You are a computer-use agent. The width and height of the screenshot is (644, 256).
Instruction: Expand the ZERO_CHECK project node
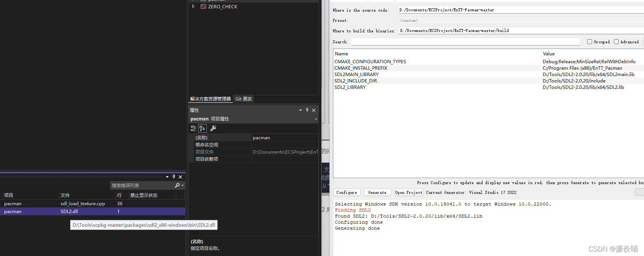193,6
